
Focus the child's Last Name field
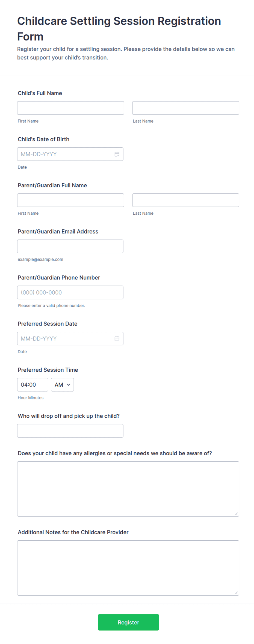[x=186, y=108]
